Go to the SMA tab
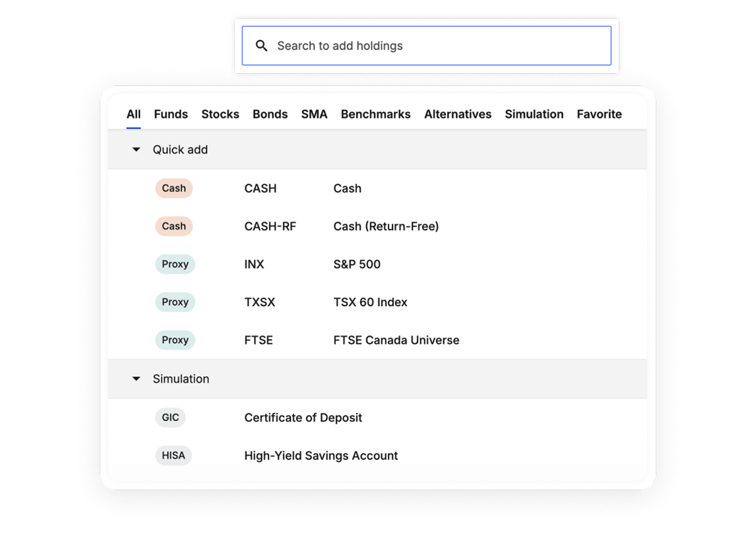 click(314, 114)
